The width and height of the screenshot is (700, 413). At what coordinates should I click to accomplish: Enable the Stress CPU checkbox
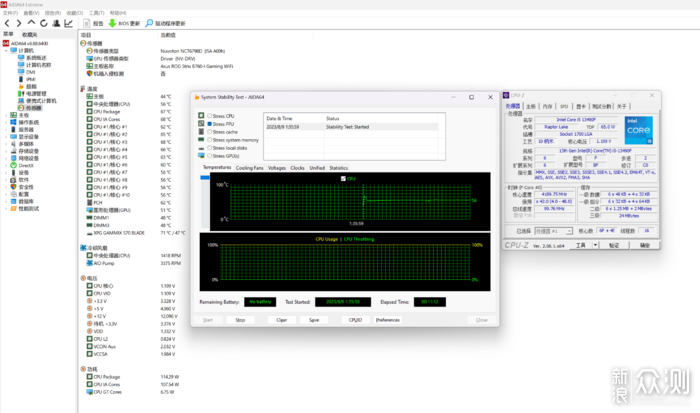pos(209,116)
